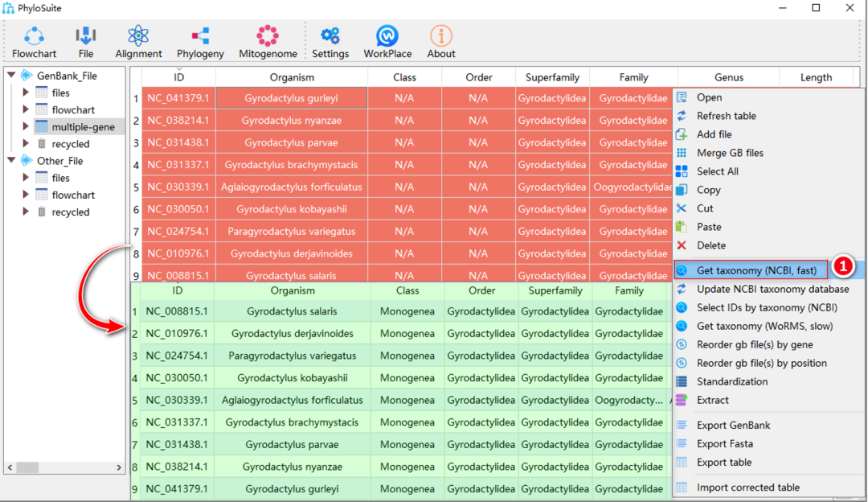Choose Reorder gb file(s) by position
This screenshot has width=868, height=502.
coord(761,364)
